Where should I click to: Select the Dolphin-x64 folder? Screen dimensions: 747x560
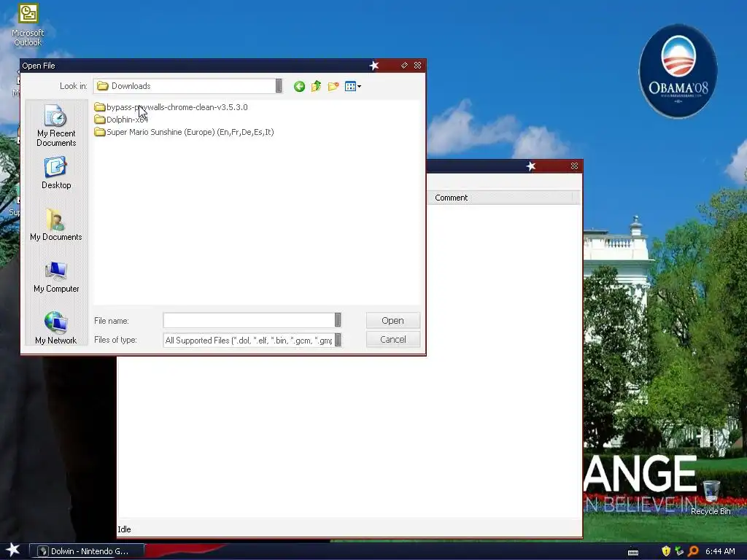click(x=121, y=120)
